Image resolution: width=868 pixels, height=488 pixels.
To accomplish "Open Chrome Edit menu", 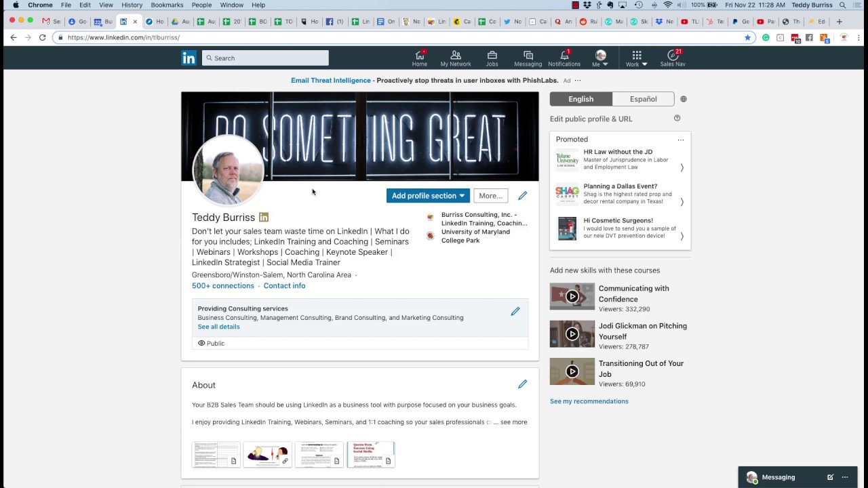I will pyautogui.click(x=85, y=5).
